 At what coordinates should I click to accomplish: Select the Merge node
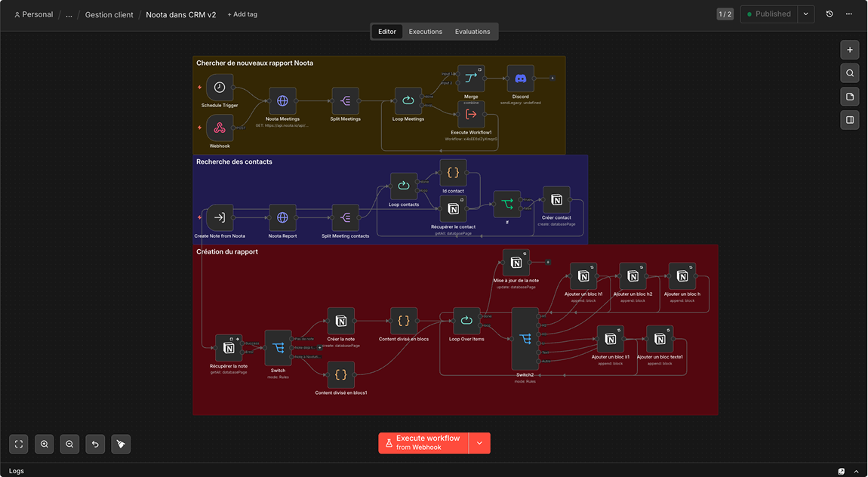coord(471,78)
